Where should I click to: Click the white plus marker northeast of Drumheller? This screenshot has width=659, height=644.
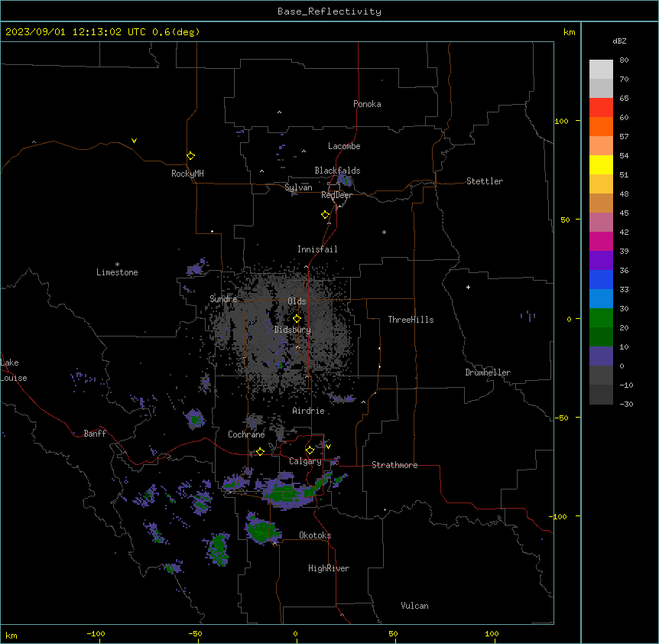468,287
